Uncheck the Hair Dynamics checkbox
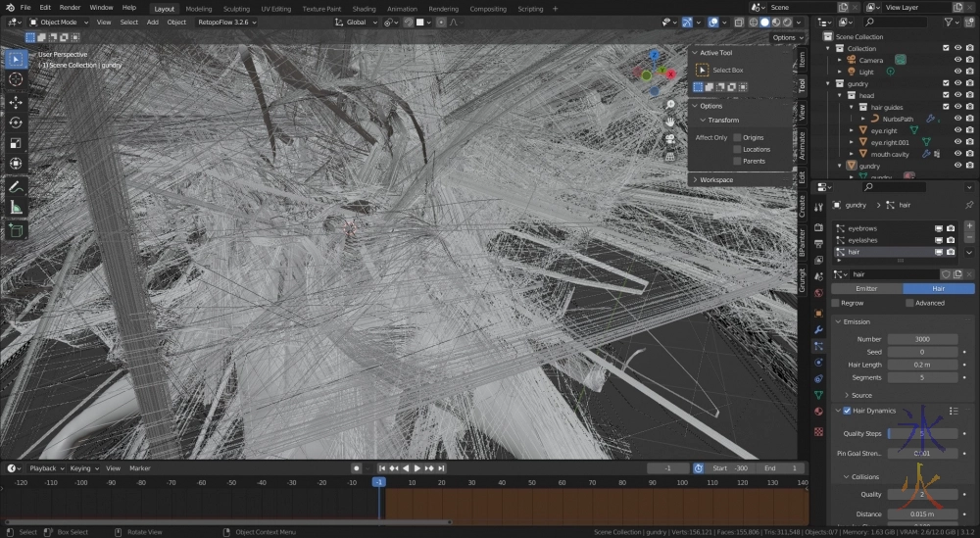 tap(847, 411)
